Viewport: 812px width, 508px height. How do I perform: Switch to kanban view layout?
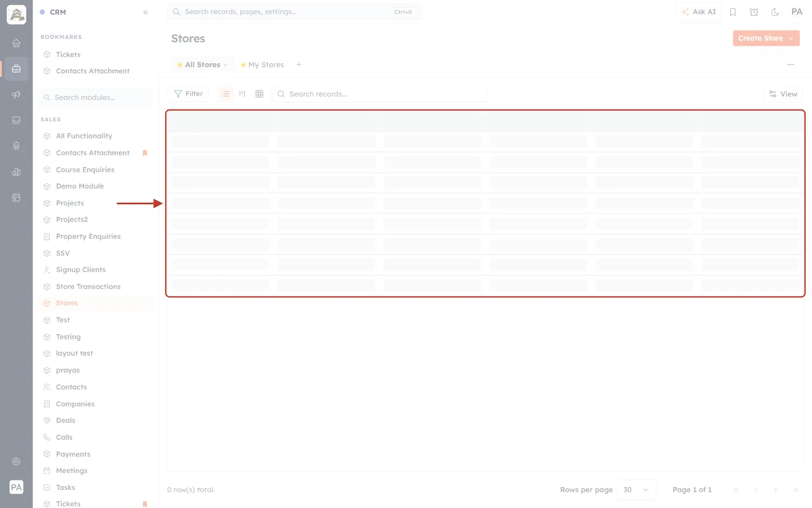coord(242,94)
